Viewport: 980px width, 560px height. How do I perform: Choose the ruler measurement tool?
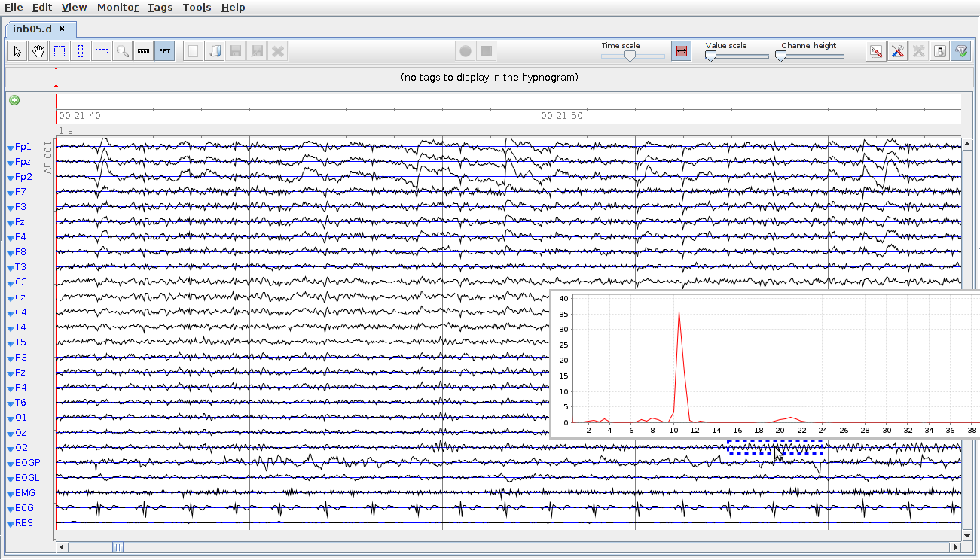click(144, 51)
